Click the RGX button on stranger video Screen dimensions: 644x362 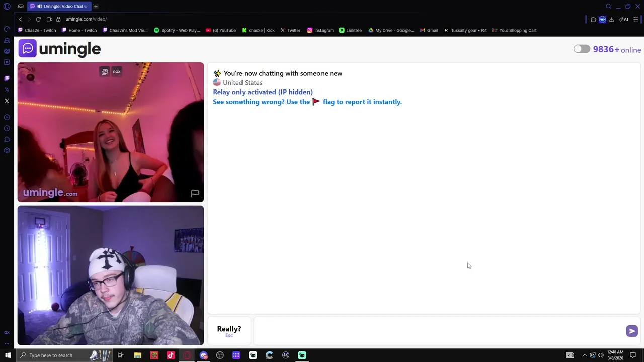point(117,72)
